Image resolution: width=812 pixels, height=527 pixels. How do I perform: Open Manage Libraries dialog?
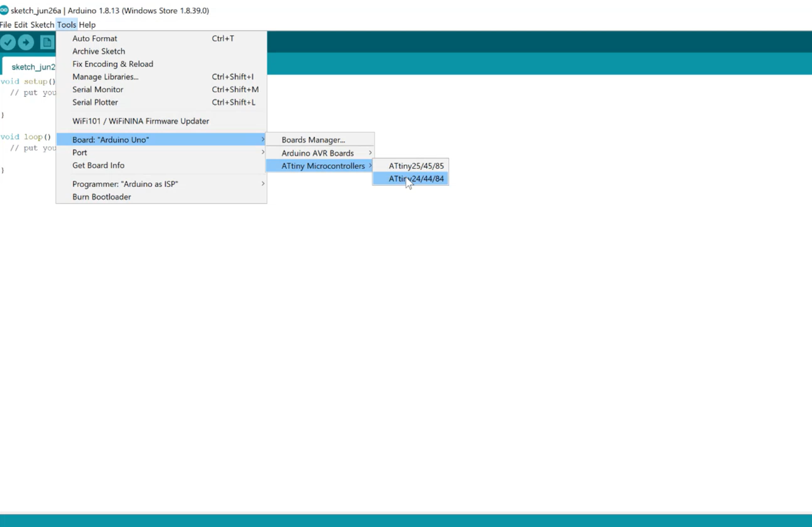[x=161, y=77]
